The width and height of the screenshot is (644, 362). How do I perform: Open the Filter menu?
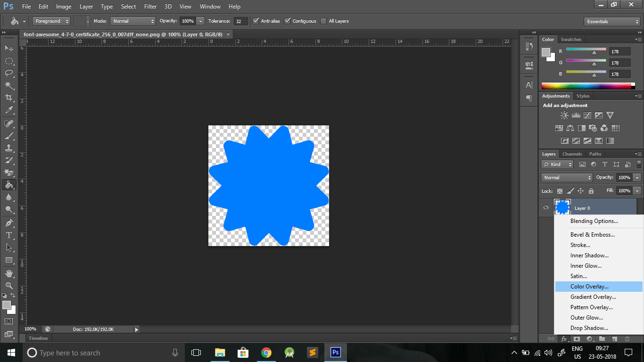pos(150,7)
